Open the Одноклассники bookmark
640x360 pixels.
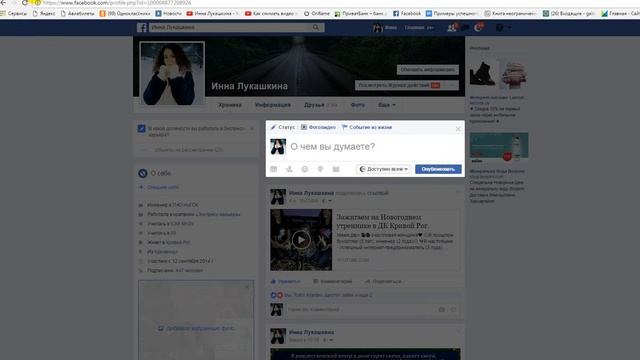(125, 13)
